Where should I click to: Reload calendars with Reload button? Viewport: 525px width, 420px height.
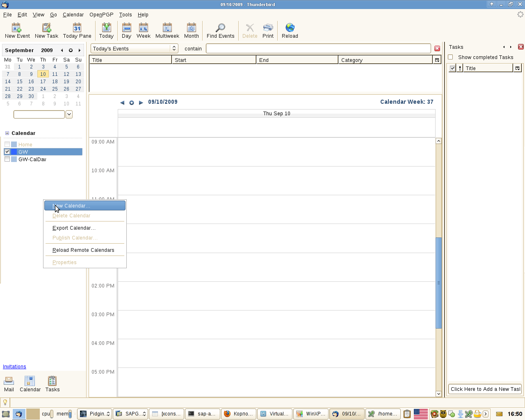point(290,31)
